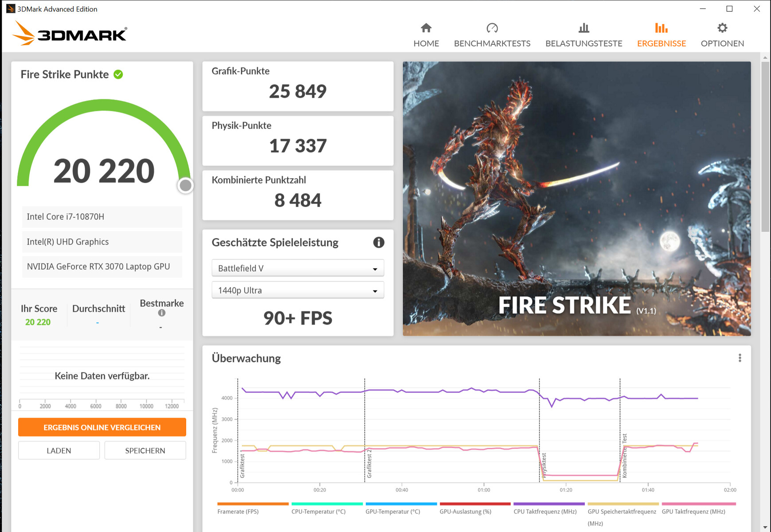The width and height of the screenshot is (771, 532).
Task: Show info for Geschätzte Spieleleistung
Action: tap(379, 243)
